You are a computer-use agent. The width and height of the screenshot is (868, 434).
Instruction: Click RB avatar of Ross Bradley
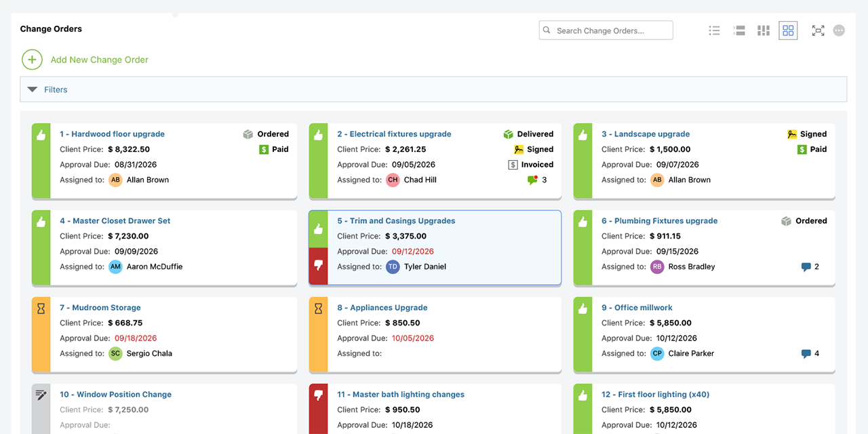point(657,267)
